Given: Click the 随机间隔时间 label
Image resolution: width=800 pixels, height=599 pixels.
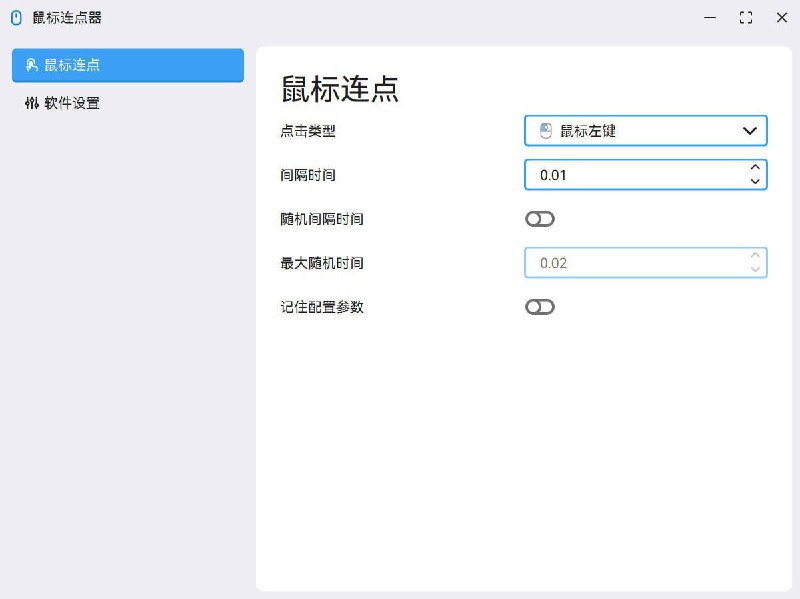Looking at the screenshot, I should pos(322,219).
